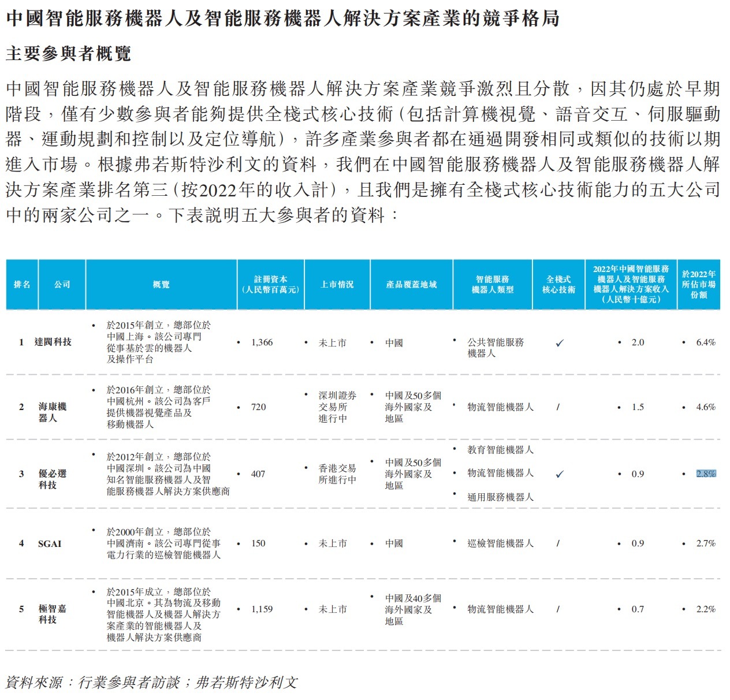
Task: Click registered capital value 1,366
Action: pyautogui.click(x=262, y=342)
